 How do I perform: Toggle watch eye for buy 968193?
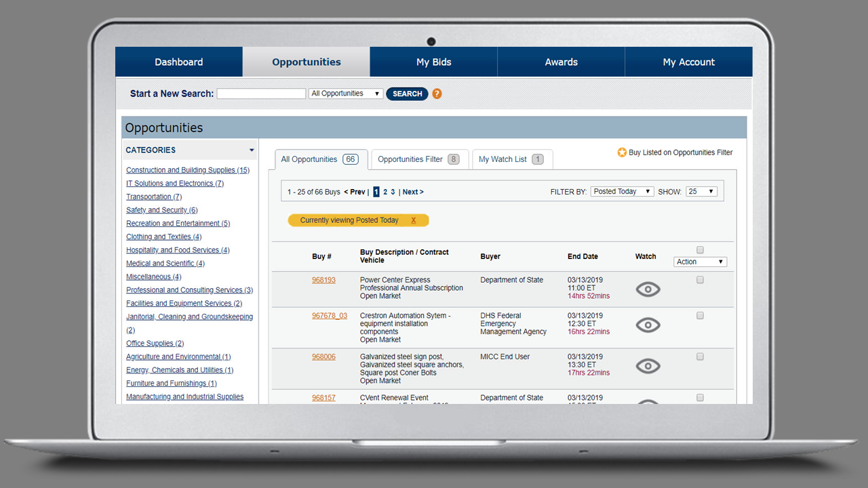coord(648,289)
